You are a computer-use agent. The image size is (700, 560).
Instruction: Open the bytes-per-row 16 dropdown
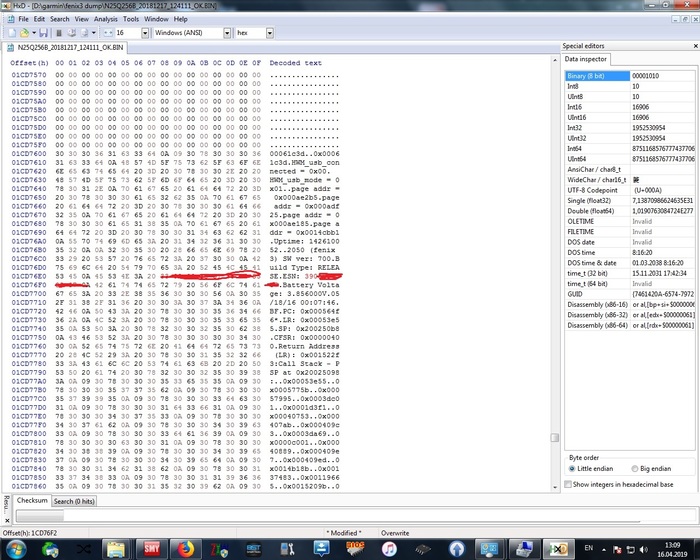[145, 33]
